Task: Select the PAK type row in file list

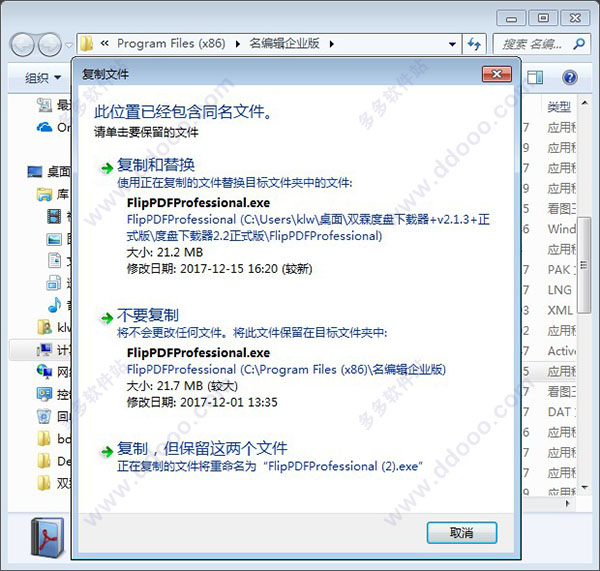Action: coord(549,269)
